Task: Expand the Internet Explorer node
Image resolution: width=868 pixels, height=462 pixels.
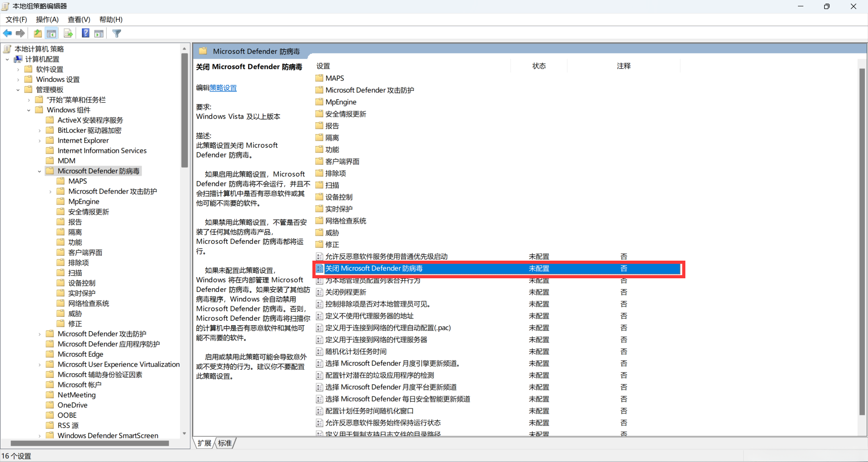Action: (40, 140)
